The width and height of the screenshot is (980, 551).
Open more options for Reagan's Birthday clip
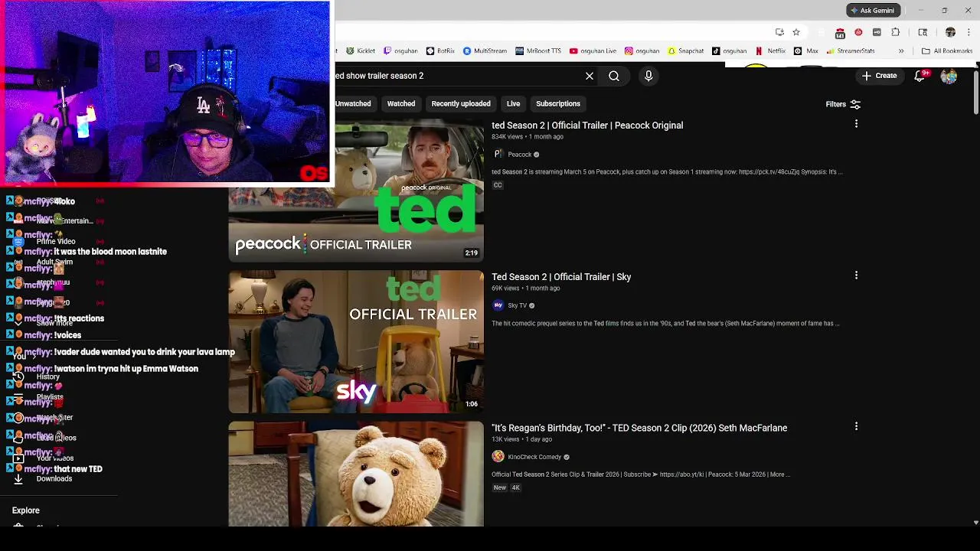[x=856, y=426]
